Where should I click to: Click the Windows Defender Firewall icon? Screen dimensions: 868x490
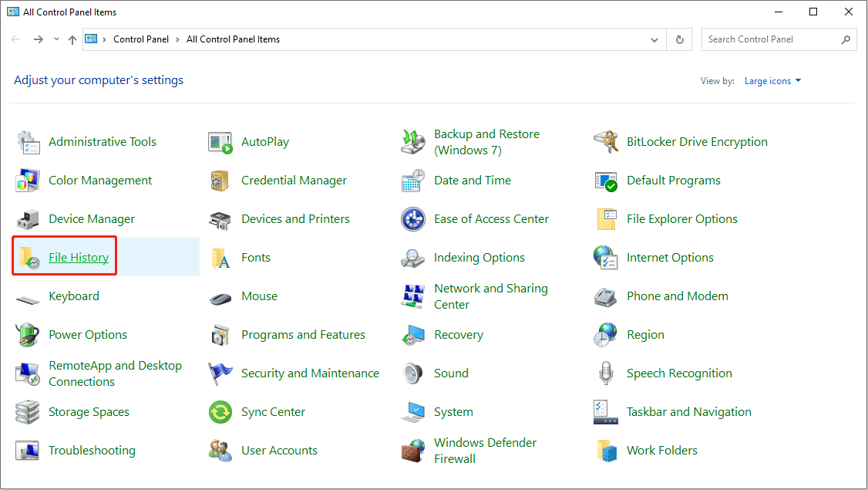point(413,451)
